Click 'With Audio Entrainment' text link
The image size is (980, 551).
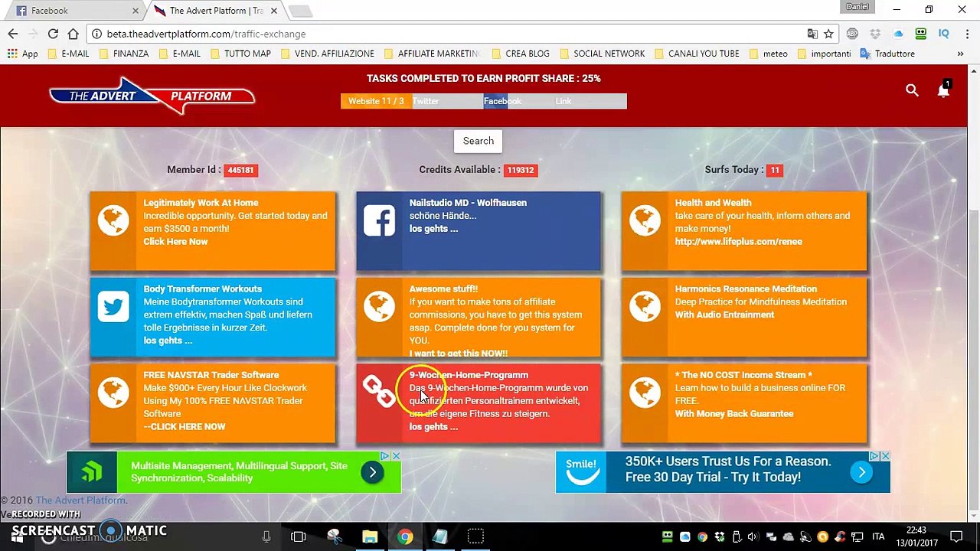coord(724,315)
